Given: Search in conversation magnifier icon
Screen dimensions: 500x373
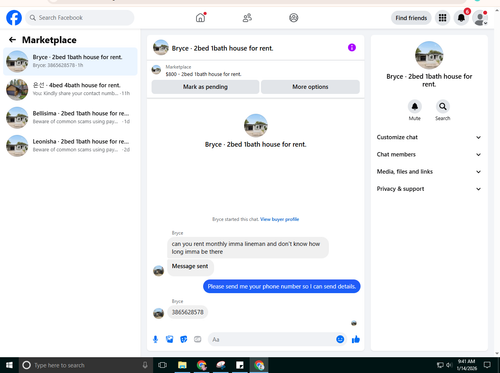Looking at the screenshot, I should (443, 107).
